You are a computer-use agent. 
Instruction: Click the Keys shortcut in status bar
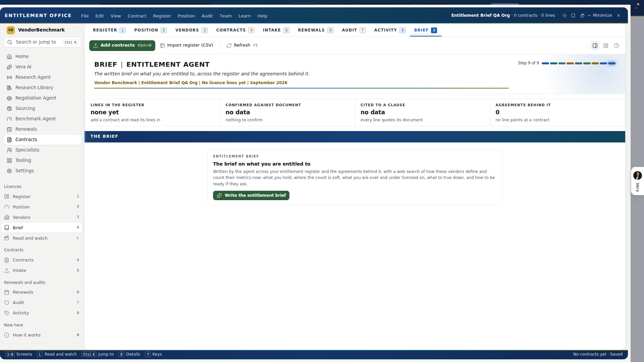pyautogui.click(x=154, y=354)
